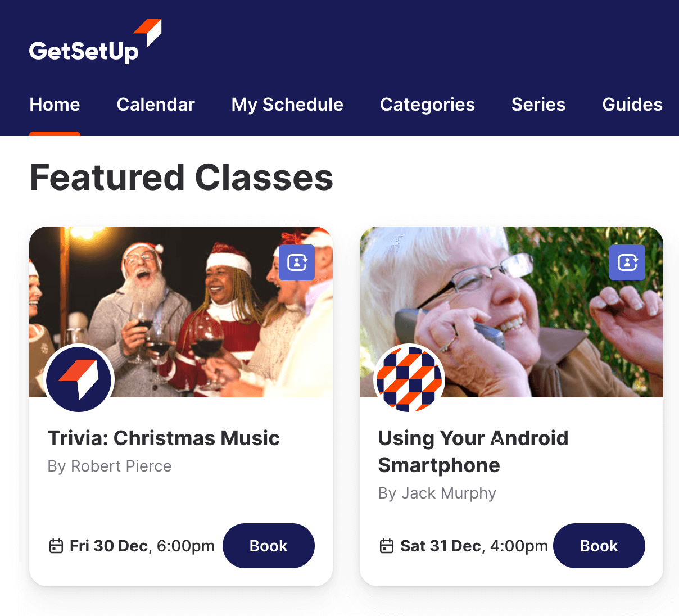The image size is (679, 616).
Task: Open the Calendar section
Action: [156, 105]
